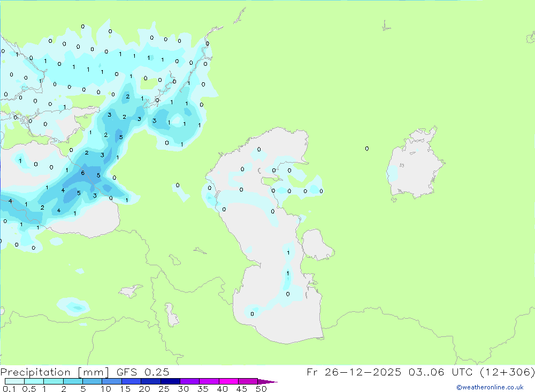The height and width of the screenshot is (392, 535).
Task: Click the (12+306) forecast offset text
Action: (x=507, y=372)
